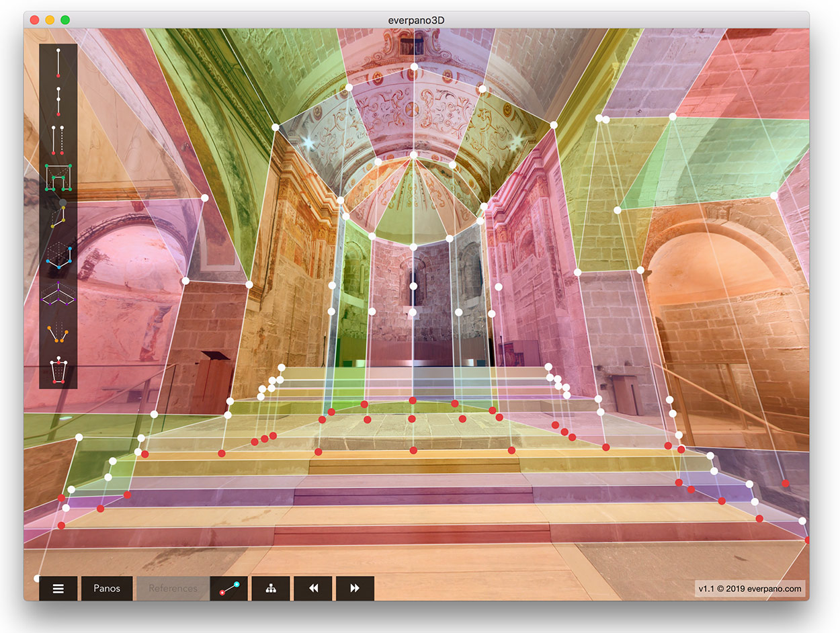
Task: Click the References button
Action: pos(173,589)
